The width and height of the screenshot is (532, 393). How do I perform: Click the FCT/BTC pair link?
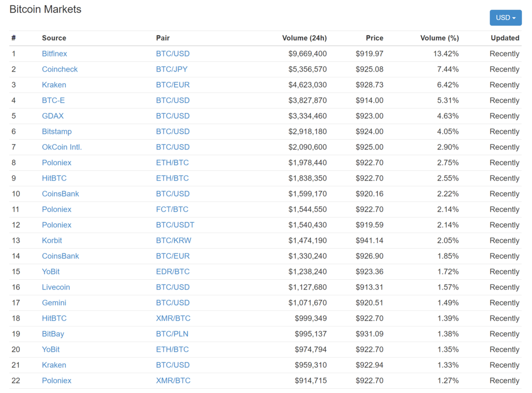point(172,209)
